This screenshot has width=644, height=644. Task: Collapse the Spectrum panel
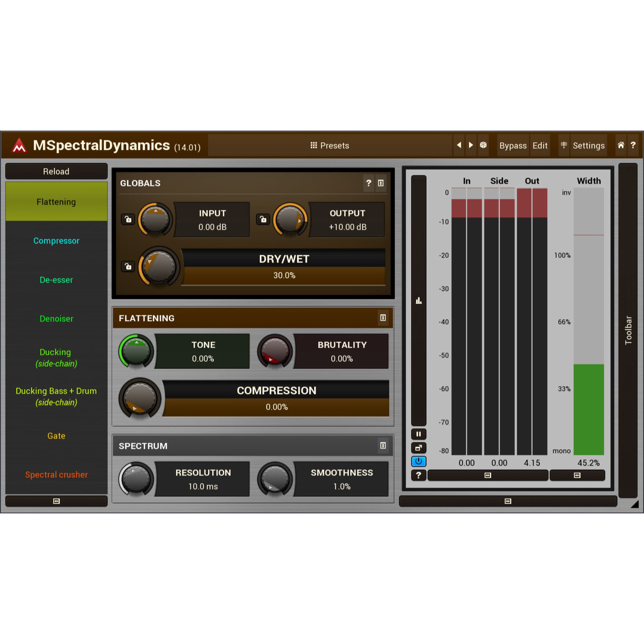tap(383, 445)
